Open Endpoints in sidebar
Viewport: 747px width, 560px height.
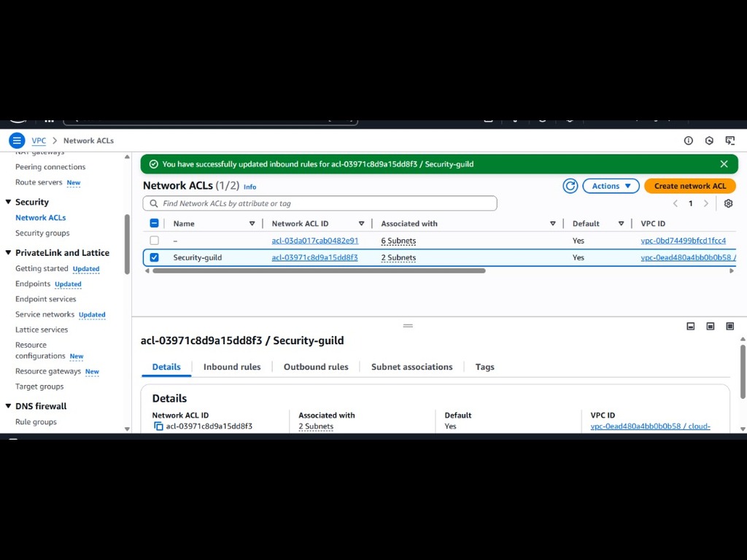tap(32, 284)
